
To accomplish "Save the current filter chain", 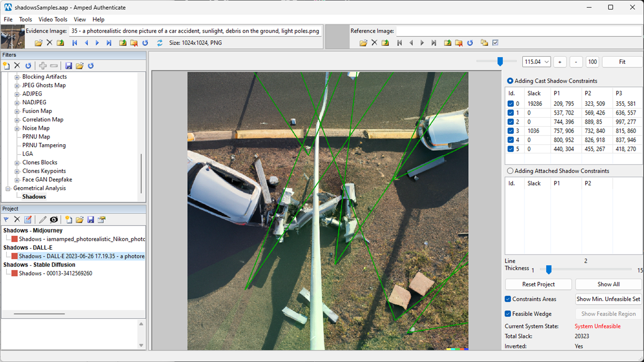I will coord(68,65).
